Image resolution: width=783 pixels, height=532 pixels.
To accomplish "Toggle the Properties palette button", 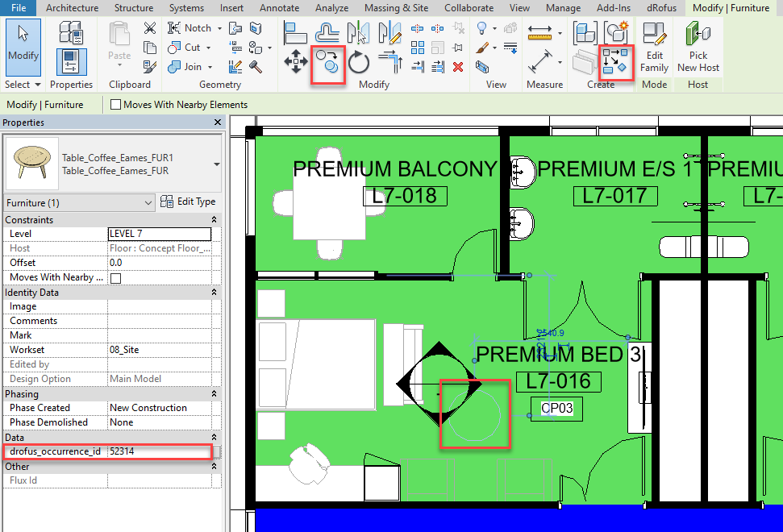I will [x=72, y=61].
